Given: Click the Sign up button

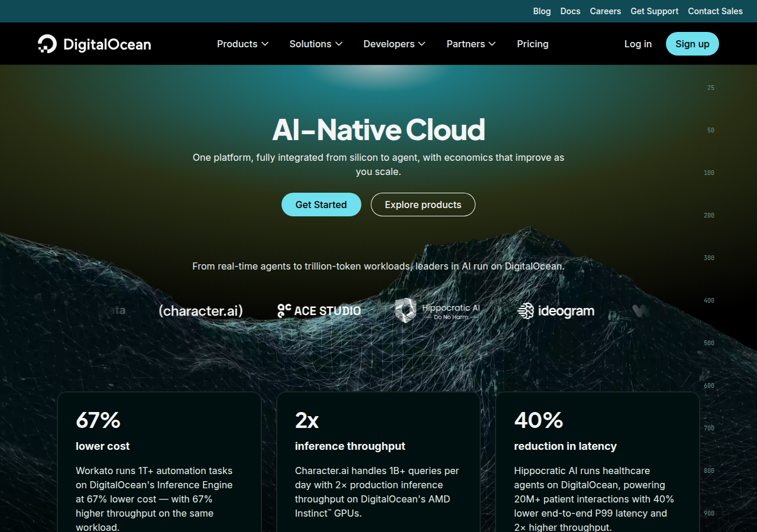Looking at the screenshot, I should click(693, 44).
